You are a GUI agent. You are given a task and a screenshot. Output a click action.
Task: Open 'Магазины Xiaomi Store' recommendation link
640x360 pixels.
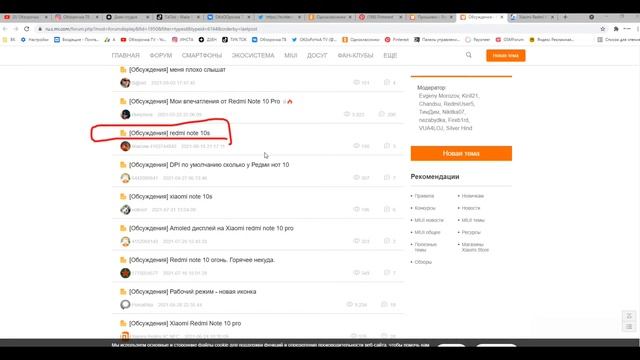point(475,247)
